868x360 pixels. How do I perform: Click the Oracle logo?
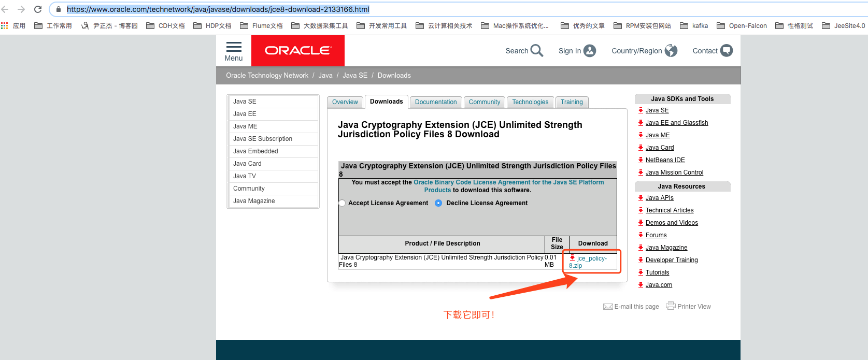point(298,51)
